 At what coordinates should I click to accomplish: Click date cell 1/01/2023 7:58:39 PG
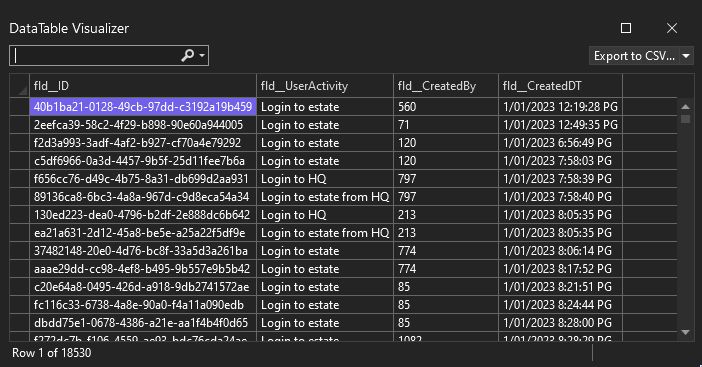[560, 179]
